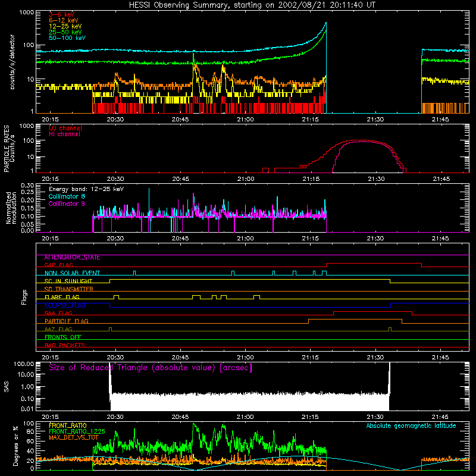476x476 pixels.
Task: Click the Normalized modulation axis label
Action: click(x=11, y=208)
